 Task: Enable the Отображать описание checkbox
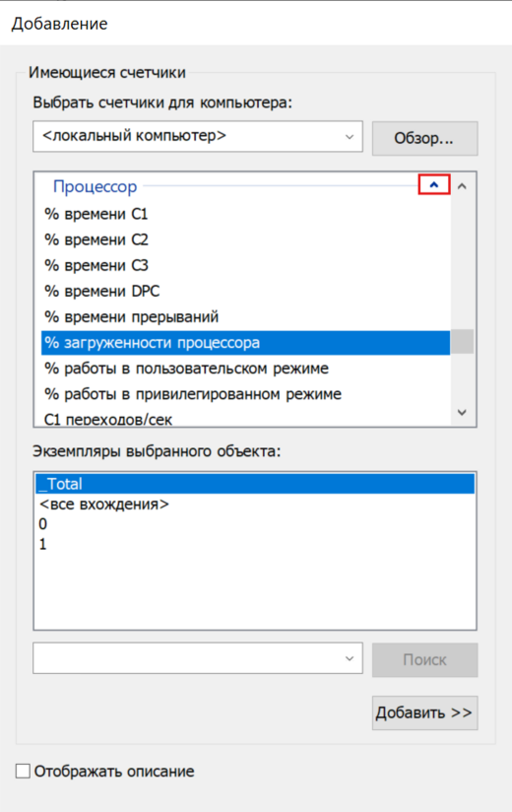[23, 771]
